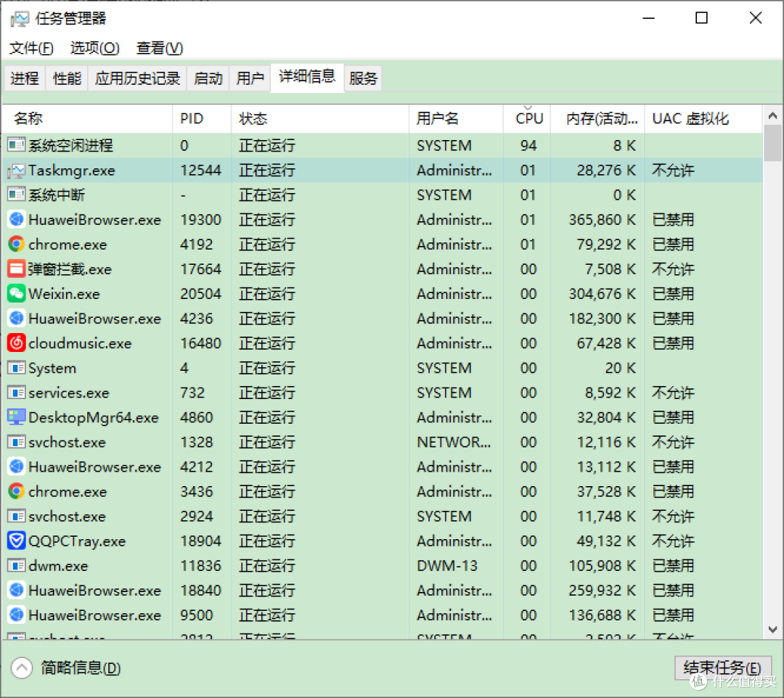Switch to the 启动 tab
The width and height of the screenshot is (784, 698).
(x=208, y=78)
